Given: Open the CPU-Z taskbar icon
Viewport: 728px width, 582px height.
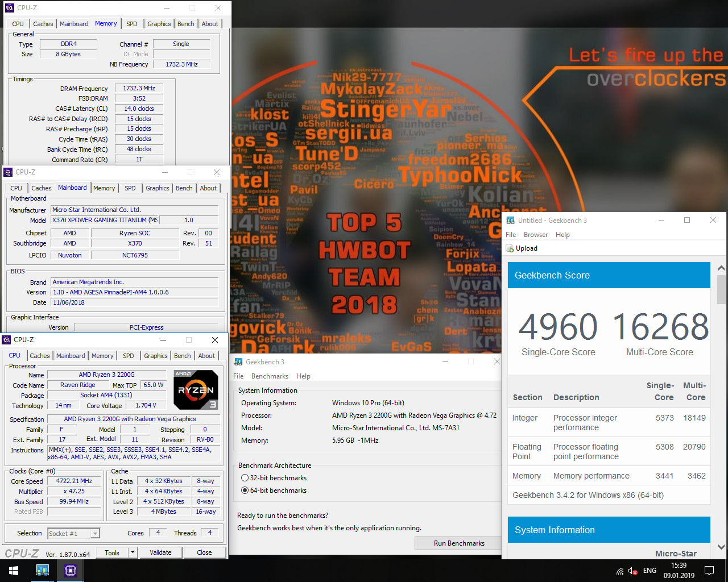Looking at the screenshot, I should pyautogui.click(x=71, y=571).
